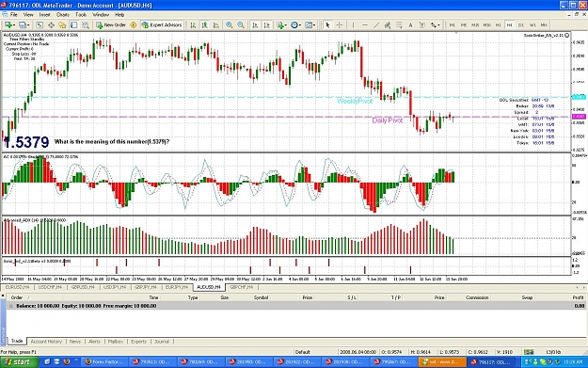This screenshot has width=588, height=368.
Task: Open the Arrows objects dropdown
Action: [435, 25]
